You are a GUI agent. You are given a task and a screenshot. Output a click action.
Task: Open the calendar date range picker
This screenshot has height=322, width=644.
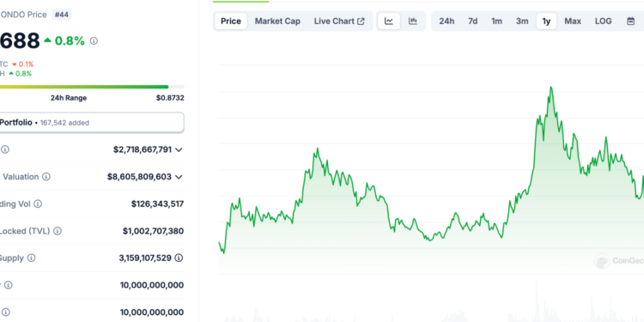click(630, 21)
